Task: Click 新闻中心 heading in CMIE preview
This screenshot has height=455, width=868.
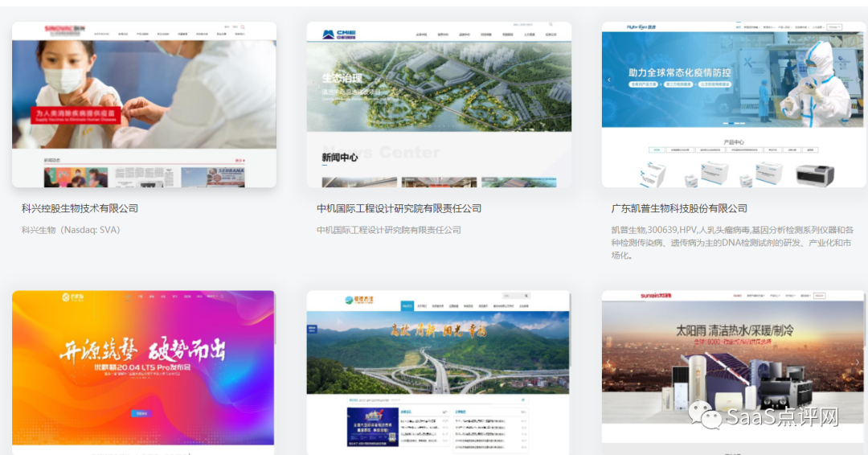Action: 339,158
